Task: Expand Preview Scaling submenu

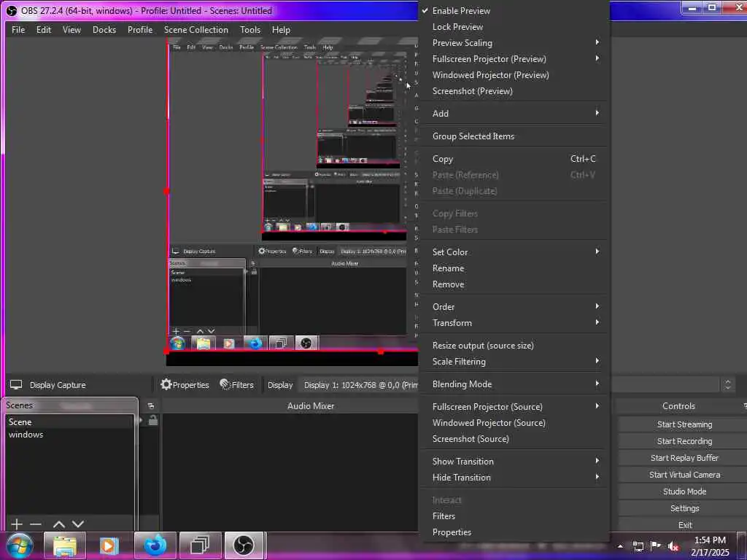Action: [x=514, y=43]
